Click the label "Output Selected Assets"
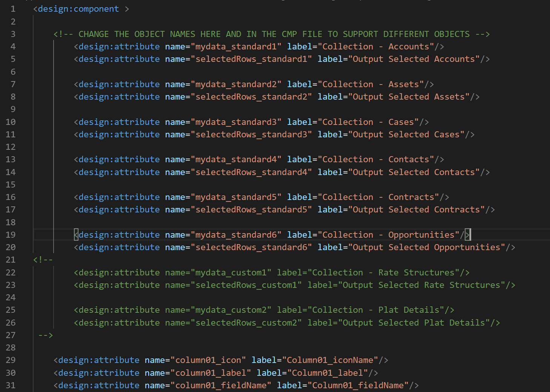This screenshot has height=392, width=550. coord(409,97)
